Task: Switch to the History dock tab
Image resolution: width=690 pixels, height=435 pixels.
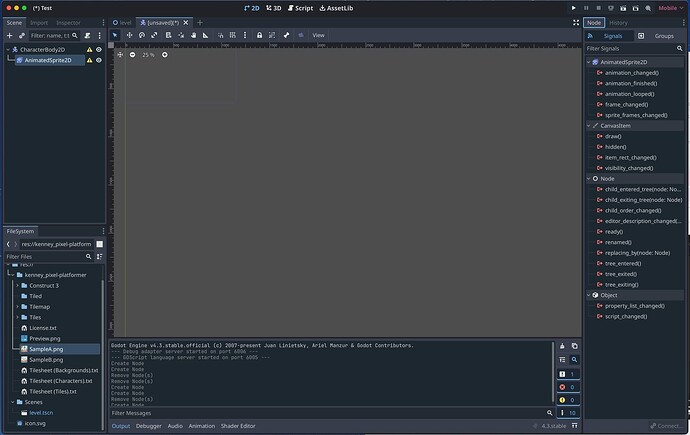Action: pyautogui.click(x=618, y=23)
